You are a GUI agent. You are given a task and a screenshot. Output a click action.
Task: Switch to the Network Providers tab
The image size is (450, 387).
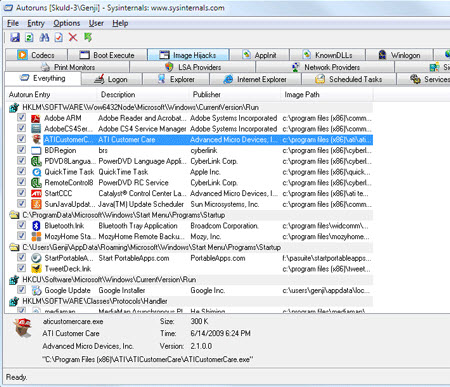coord(325,67)
